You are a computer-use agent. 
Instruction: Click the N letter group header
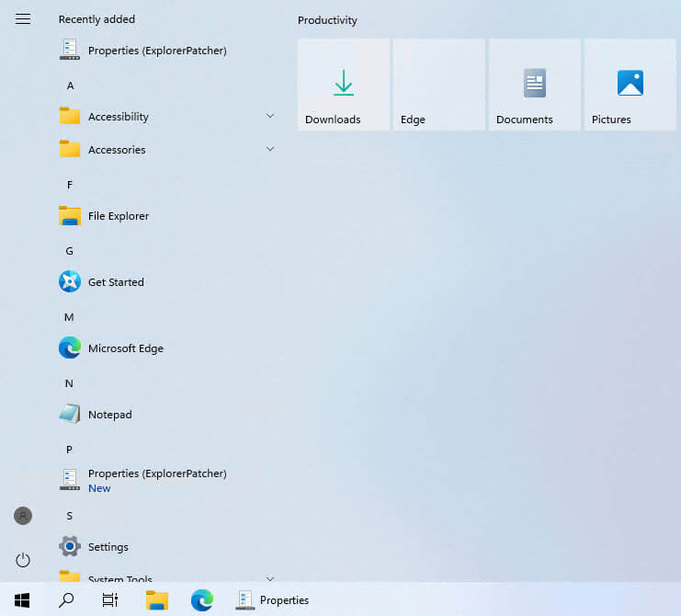pos(69,383)
